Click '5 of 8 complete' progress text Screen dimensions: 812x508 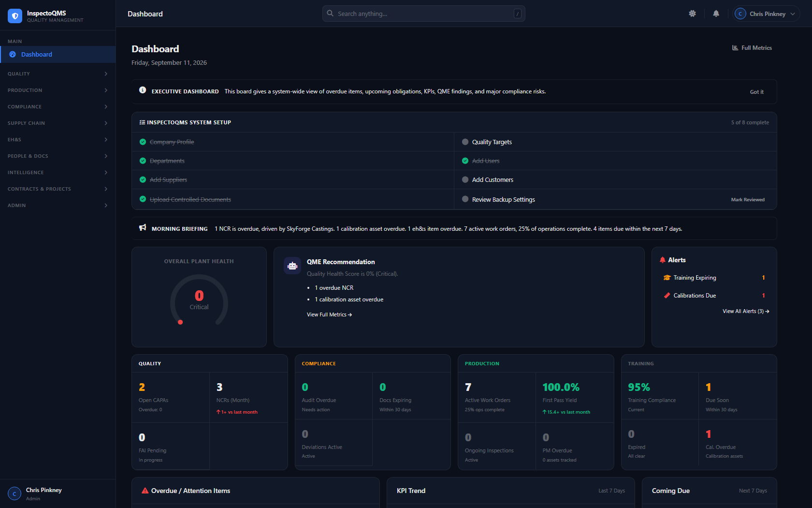click(x=750, y=122)
